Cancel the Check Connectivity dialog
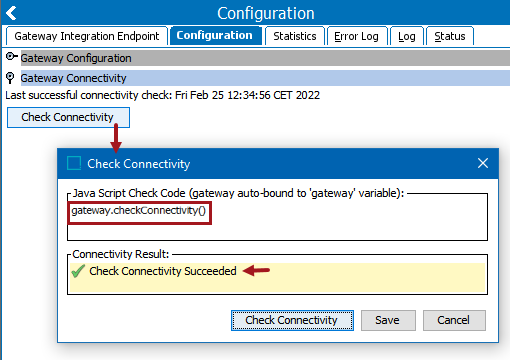510x360 pixels. [454, 320]
